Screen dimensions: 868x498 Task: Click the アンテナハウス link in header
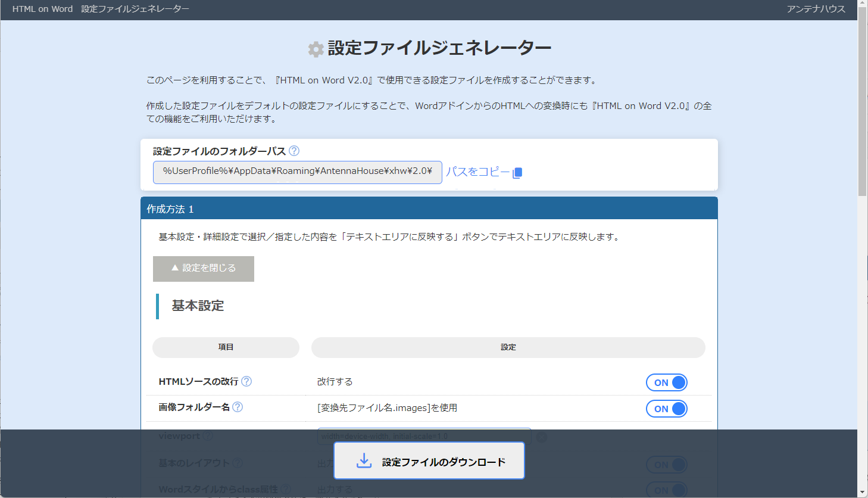816,9
